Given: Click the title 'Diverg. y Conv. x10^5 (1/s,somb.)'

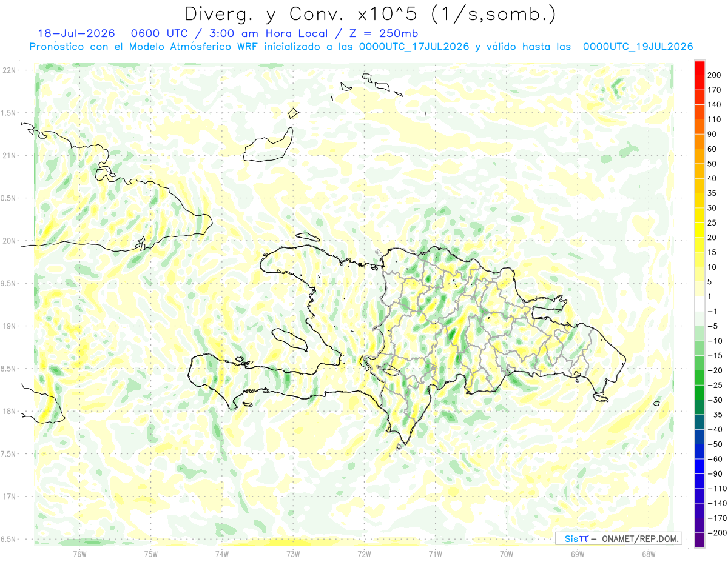Looking at the screenshot, I should [x=371, y=14].
